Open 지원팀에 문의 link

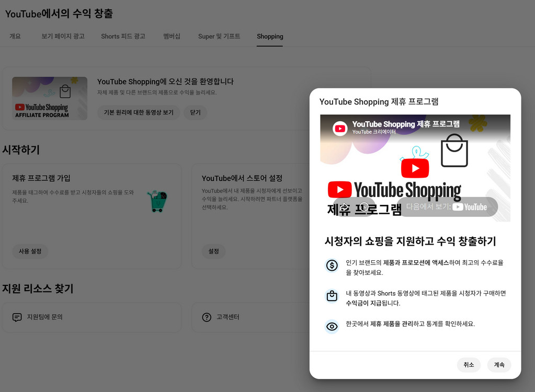[44, 317]
